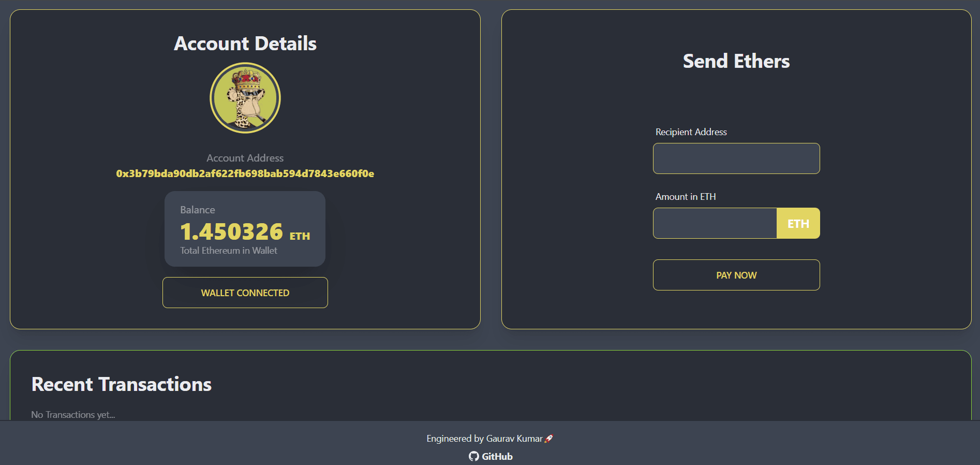The image size is (980, 465).
Task: Click the Total Ethereum in Wallet caption
Action: pos(229,251)
